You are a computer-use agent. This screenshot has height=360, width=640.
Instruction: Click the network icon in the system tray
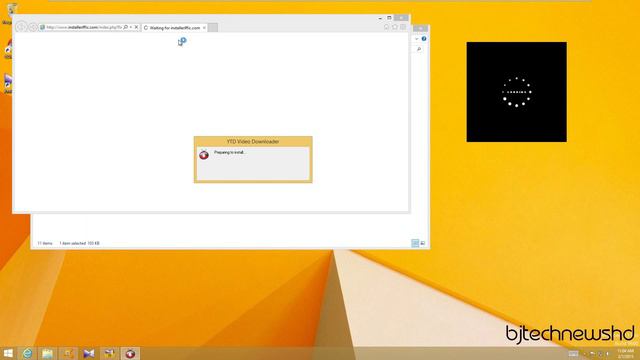(600, 354)
